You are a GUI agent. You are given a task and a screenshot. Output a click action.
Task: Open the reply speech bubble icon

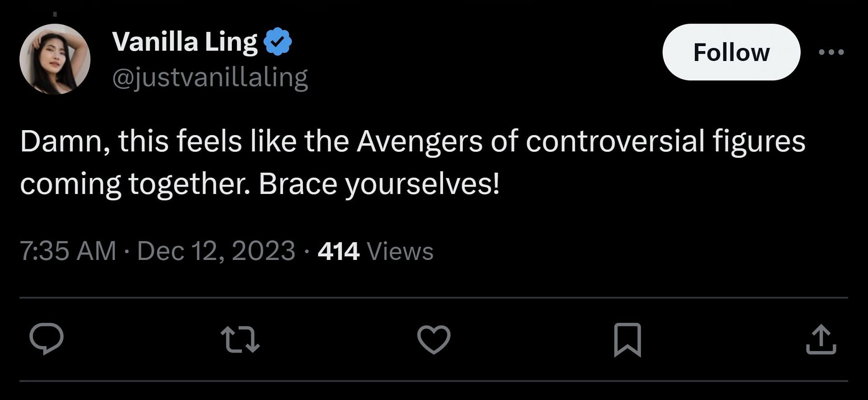(x=46, y=339)
